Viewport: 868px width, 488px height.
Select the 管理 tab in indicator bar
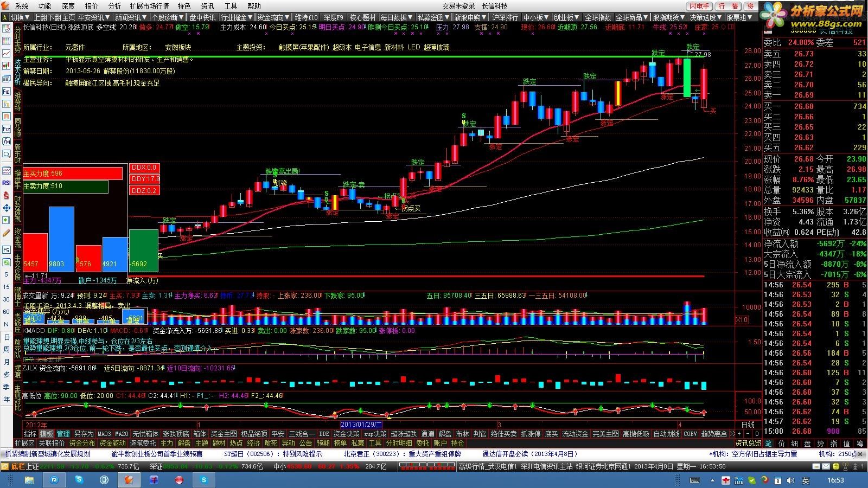(x=63, y=434)
